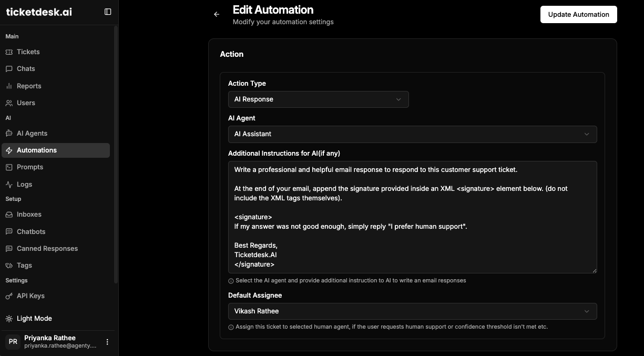Click the ticketdesk.ai logo link
Image resolution: width=644 pixels, height=356 pixels.
[x=39, y=12]
